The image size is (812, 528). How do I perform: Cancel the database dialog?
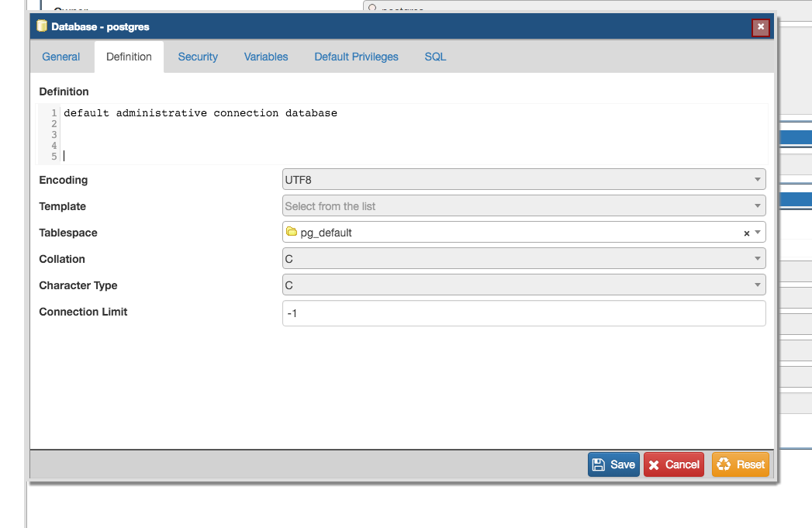pyautogui.click(x=673, y=464)
